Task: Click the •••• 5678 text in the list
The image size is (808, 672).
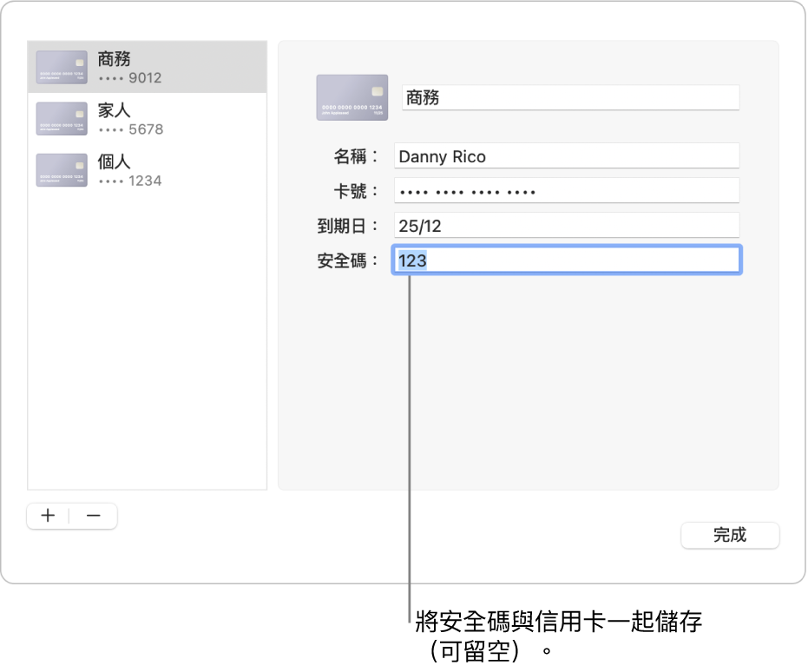Action: [131, 129]
